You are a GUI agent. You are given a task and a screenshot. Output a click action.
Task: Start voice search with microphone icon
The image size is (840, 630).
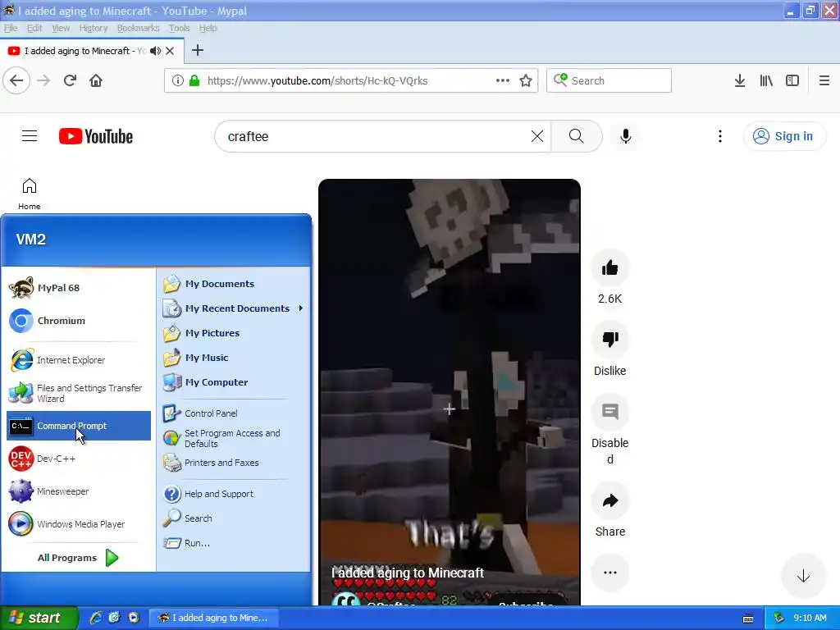[x=625, y=137]
